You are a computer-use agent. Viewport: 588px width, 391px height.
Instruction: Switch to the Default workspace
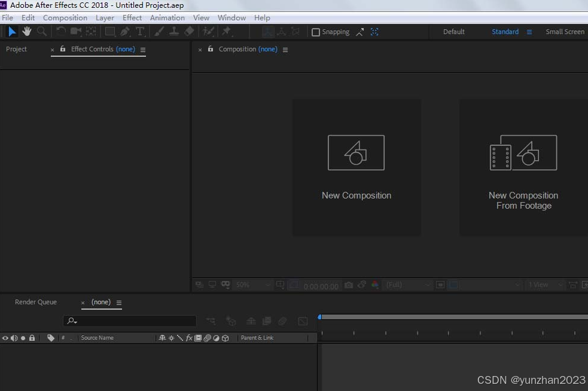tap(454, 32)
